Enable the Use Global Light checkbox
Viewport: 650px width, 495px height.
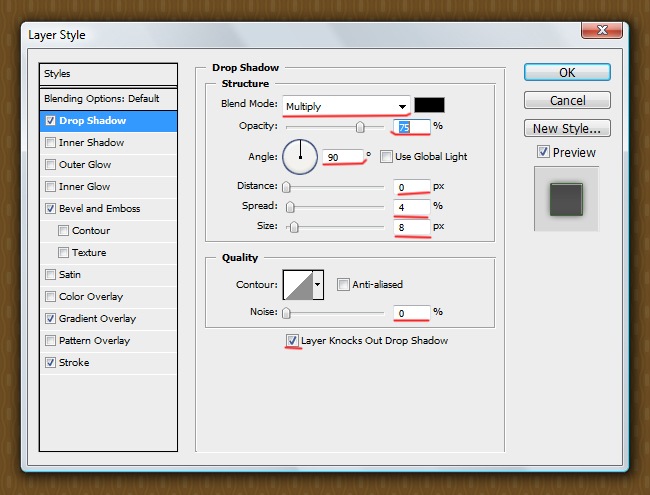coord(386,157)
